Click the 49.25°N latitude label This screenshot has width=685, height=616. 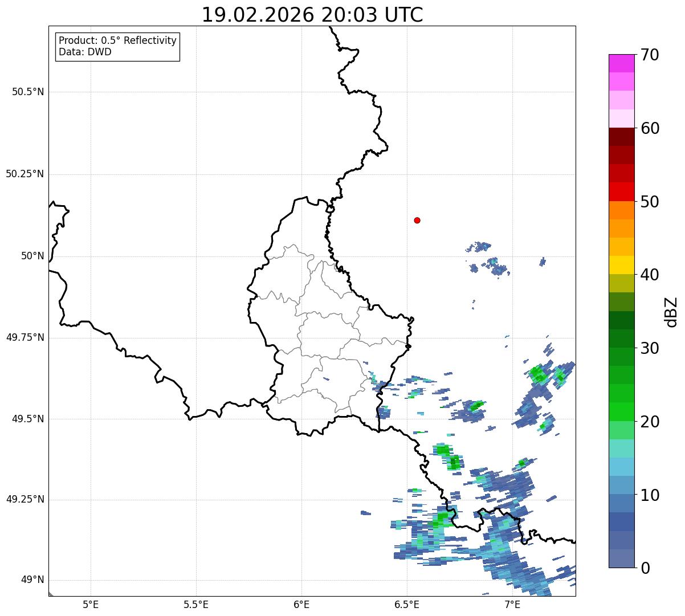click(x=25, y=499)
